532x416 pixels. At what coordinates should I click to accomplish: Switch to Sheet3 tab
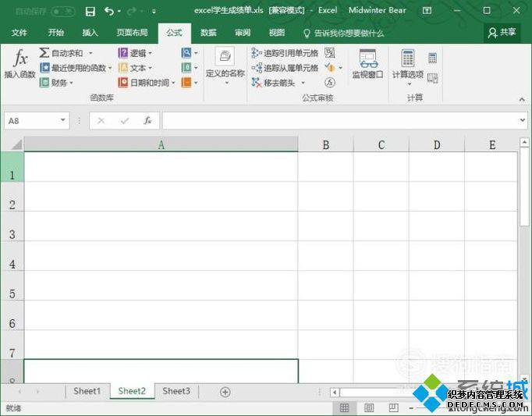pos(176,391)
